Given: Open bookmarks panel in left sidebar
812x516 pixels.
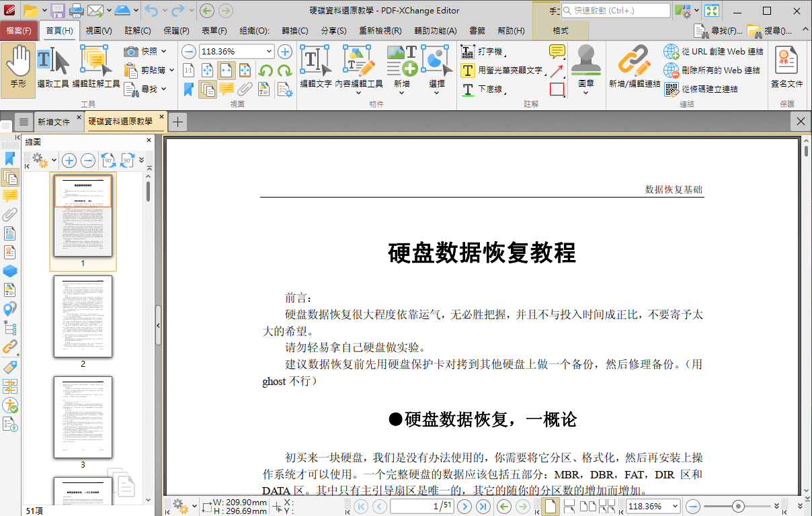Looking at the screenshot, I should [10, 159].
